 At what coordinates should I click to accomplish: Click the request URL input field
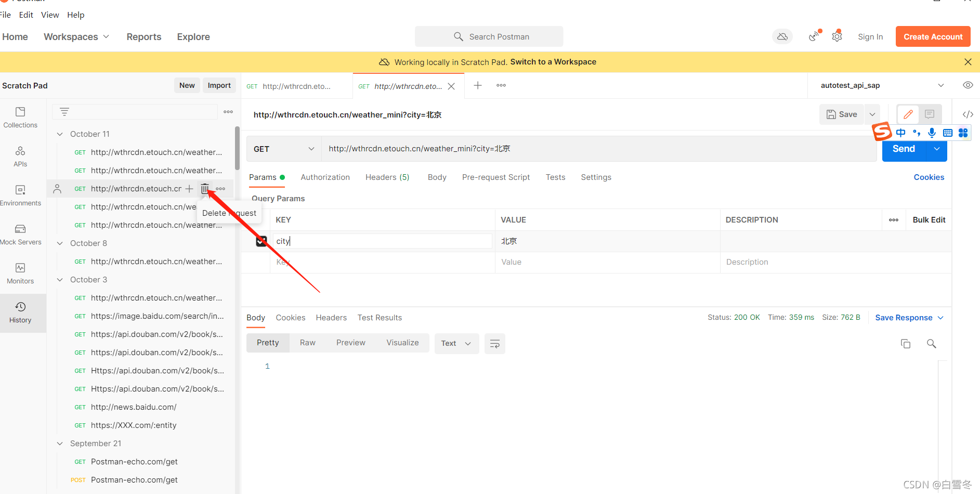tap(599, 149)
